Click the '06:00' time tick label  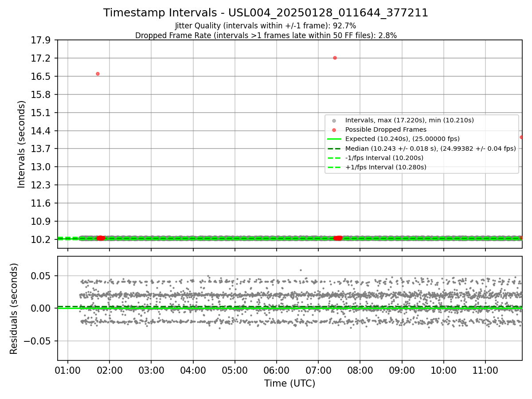[277, 370]
